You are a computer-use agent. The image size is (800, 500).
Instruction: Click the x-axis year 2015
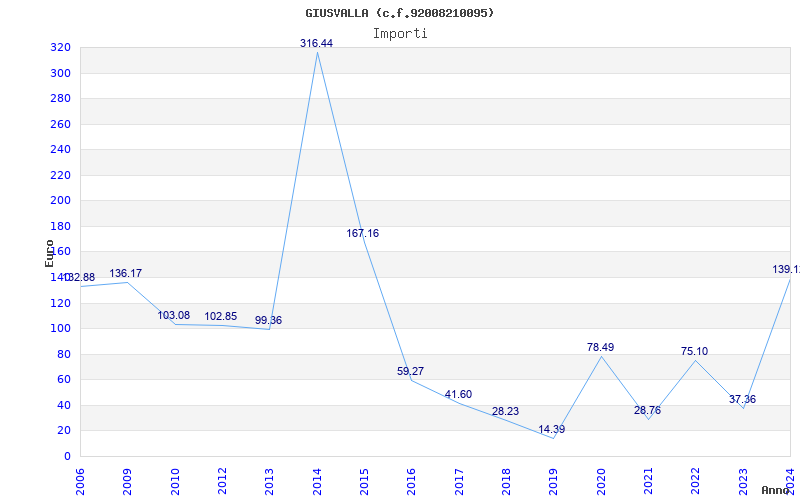point(364,481)
